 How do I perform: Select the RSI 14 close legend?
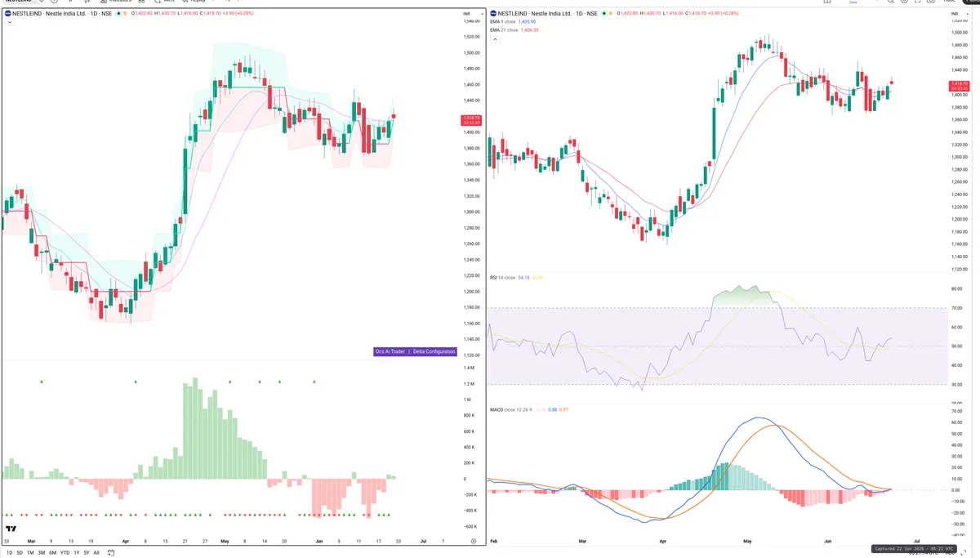click(x=502, y=278)
